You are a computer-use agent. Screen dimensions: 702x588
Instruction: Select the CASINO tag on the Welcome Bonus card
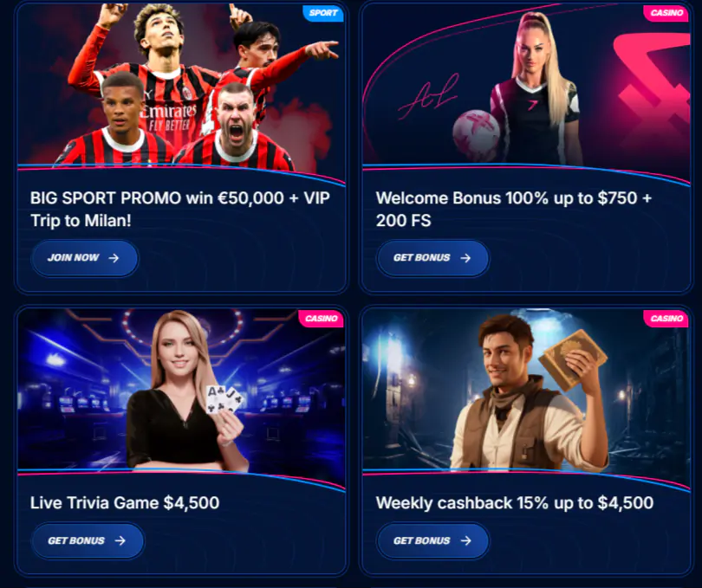pyautogui.click(x=666, y=13)
